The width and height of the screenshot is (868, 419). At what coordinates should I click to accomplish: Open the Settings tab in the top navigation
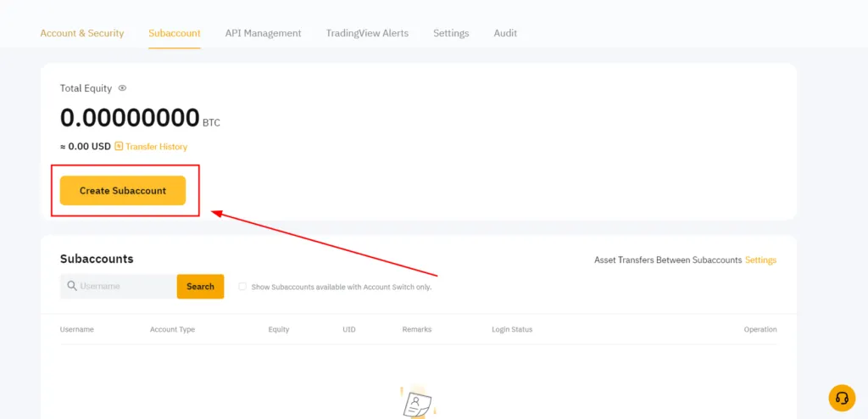pyautogui.click(x=451, y=33)
